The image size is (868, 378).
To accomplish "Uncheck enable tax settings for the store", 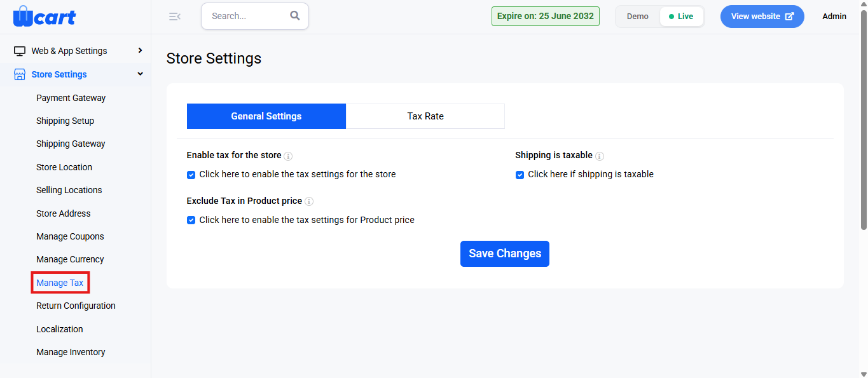I will 191,175.
